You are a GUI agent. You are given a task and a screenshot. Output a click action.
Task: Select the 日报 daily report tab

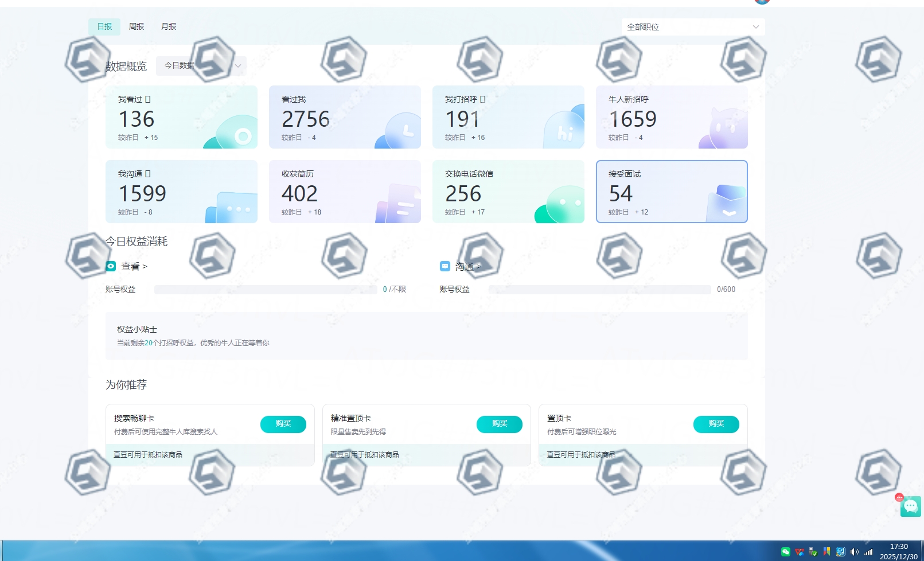pos(104,26)
